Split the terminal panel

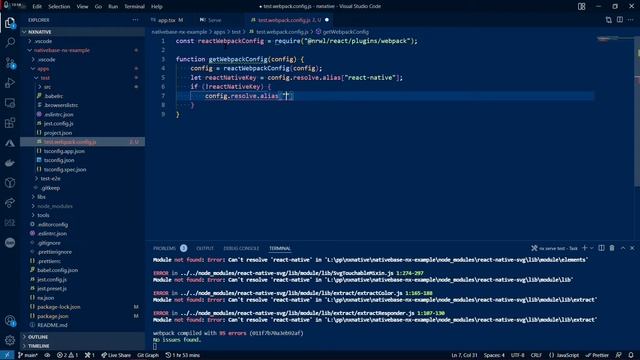click(x=601, y=248)
